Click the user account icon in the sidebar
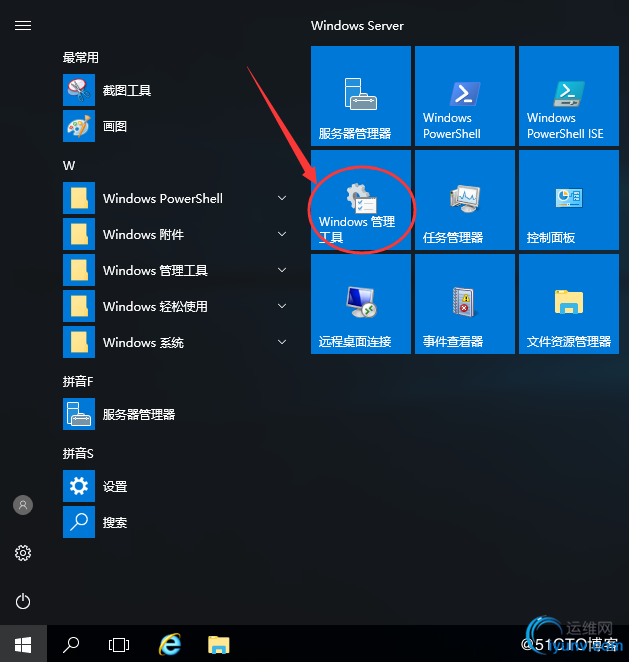The image size is (629, 662). pos(23,505)
